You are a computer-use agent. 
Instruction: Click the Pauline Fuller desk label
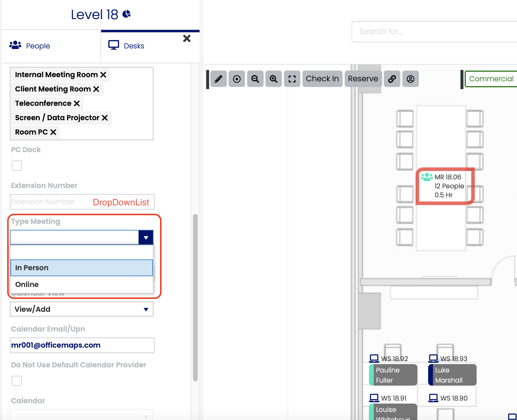coord(393,375)
